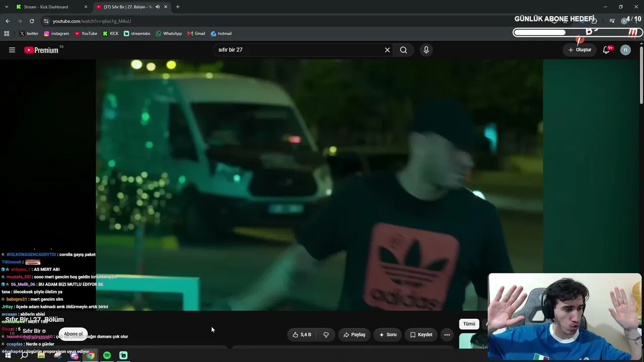Image resolution: width=644 pixels, height=362 pixels.
Task: Open the YouTube account avatar menu
Action: [x=625, y=50]
